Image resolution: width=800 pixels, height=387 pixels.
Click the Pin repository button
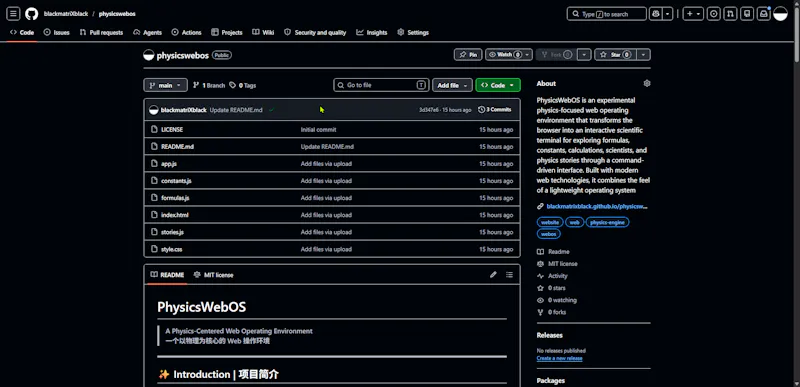[468, 55]
